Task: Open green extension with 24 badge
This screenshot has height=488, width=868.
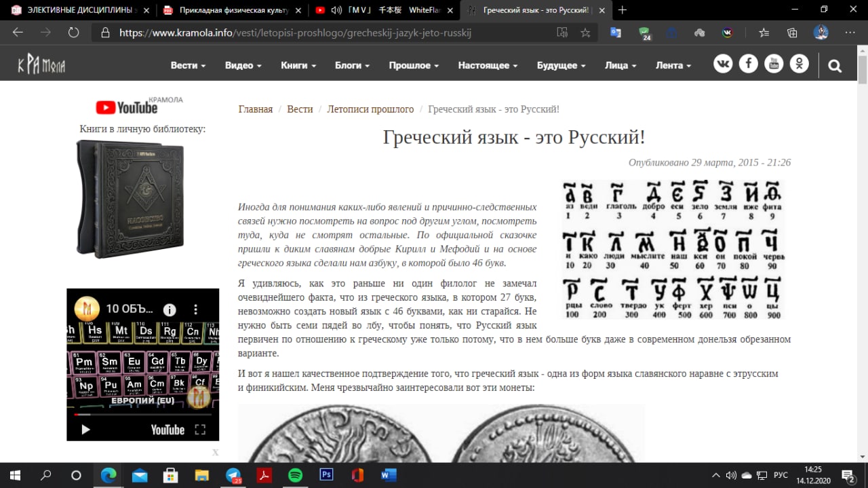Action: point(645,33)
